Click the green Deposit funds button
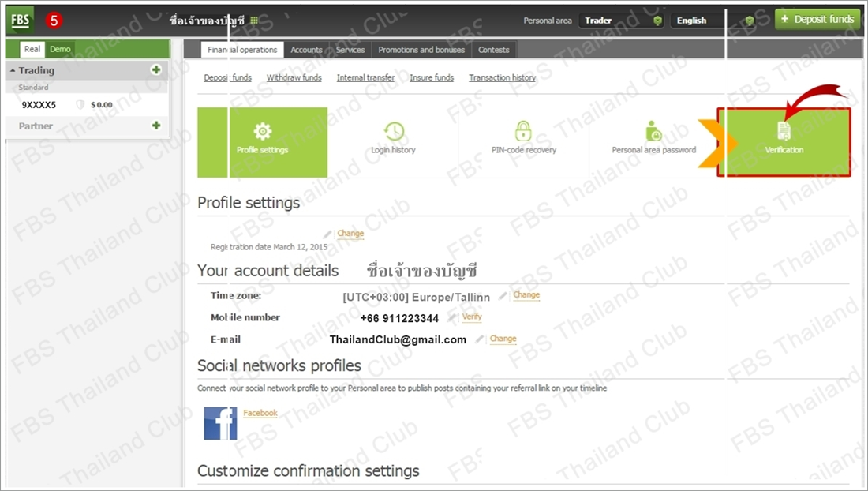This screenshot has width=868, height=491. click(817, 20)
